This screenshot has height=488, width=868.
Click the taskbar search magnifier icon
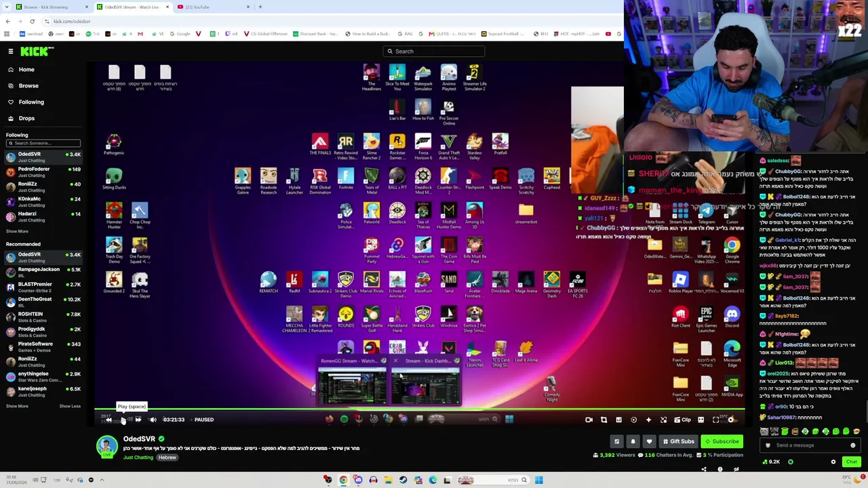[524, 481]
